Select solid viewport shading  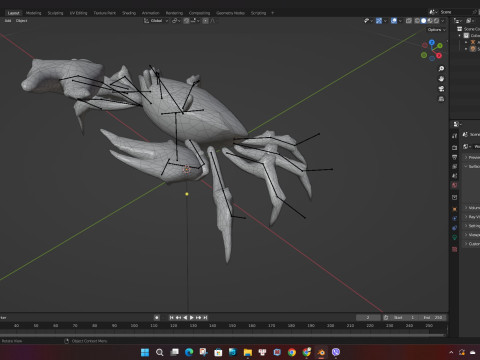coord(424,21)
